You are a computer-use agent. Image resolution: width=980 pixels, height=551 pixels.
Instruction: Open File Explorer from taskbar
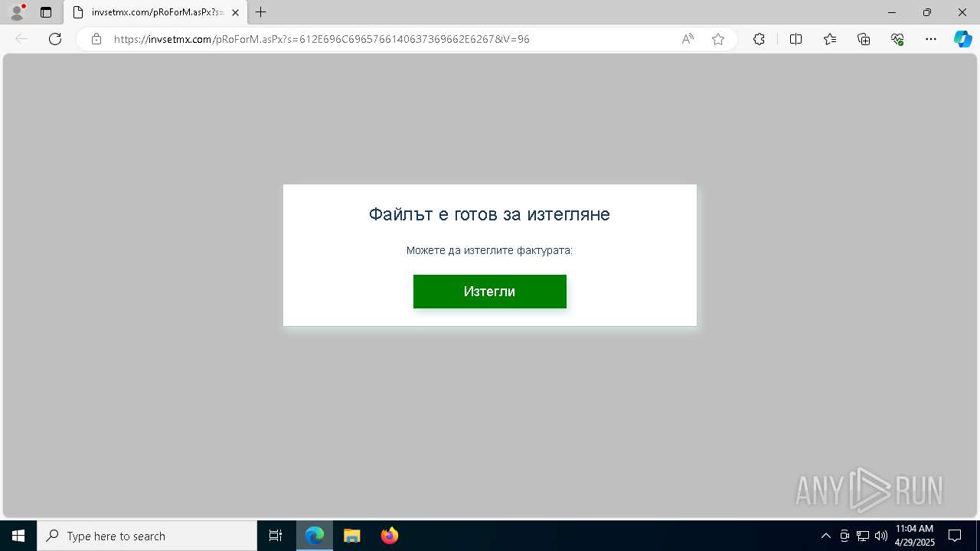(352, 536)
